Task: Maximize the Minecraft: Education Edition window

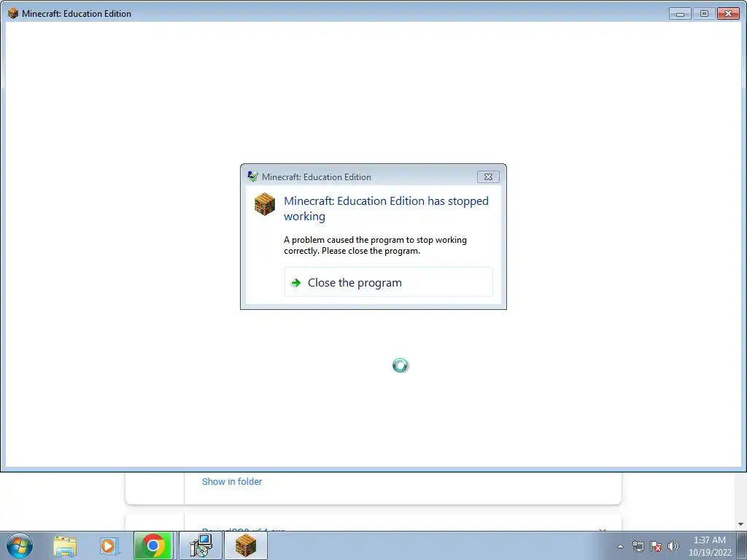Action: (704, 14)
